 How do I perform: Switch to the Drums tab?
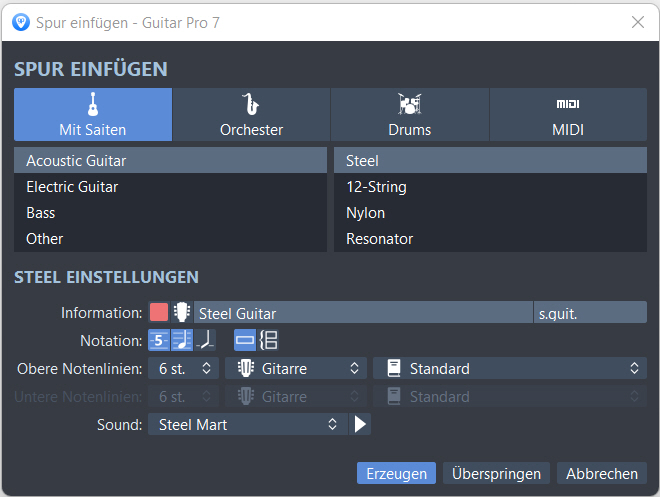(x=409, y=115)
